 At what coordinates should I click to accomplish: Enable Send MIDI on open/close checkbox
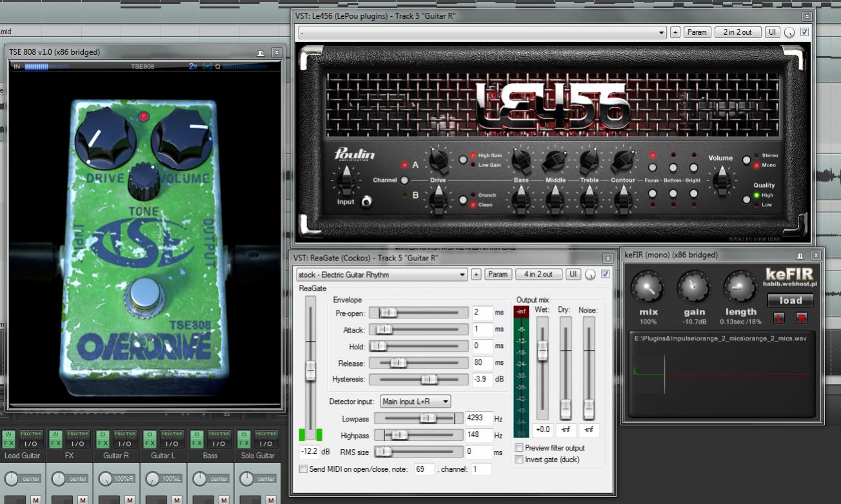pos(303,469)
